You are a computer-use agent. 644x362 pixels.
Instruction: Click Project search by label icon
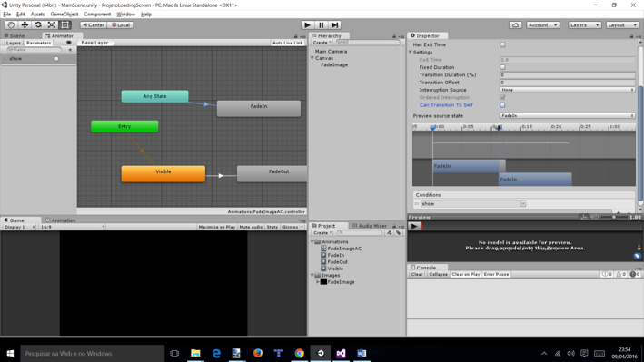coord(399,232)
